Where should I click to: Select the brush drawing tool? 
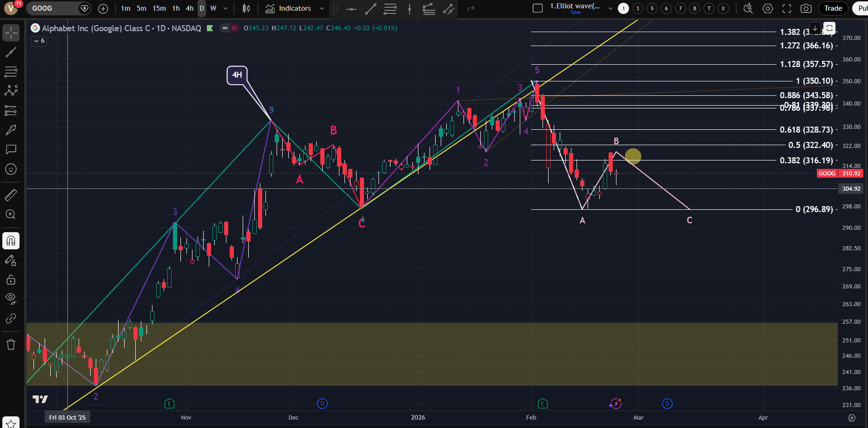click(11, 130)
